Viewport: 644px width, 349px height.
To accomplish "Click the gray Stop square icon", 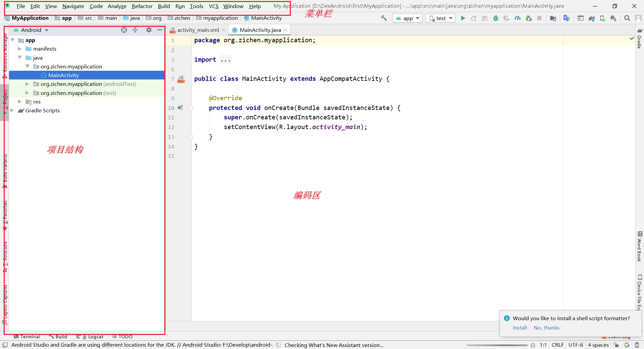I will 539,18.
